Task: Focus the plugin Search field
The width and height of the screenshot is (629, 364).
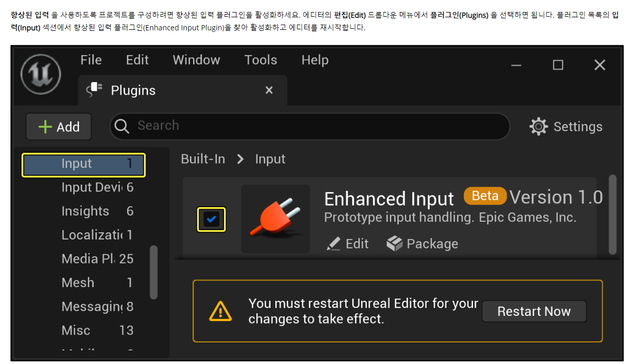Action: point(310,126)
